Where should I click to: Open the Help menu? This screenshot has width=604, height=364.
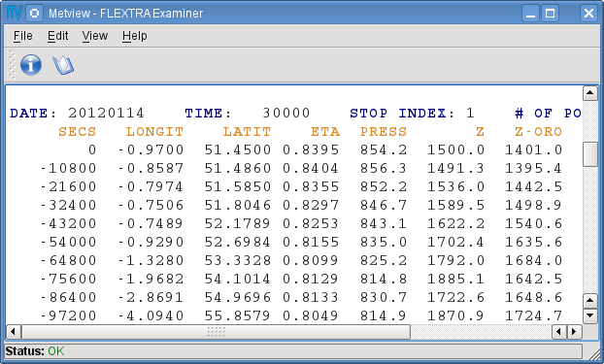coord(134,36)
